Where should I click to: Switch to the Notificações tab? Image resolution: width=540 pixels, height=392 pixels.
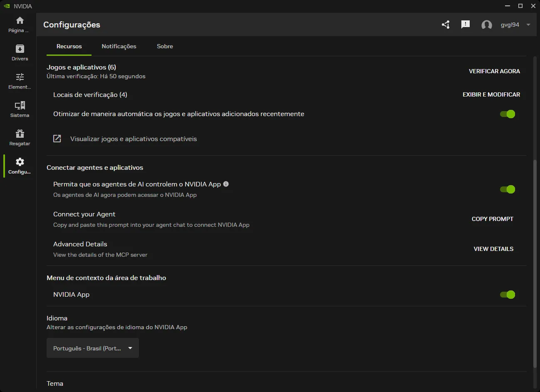pyautogui.click(x=119, y=46)
